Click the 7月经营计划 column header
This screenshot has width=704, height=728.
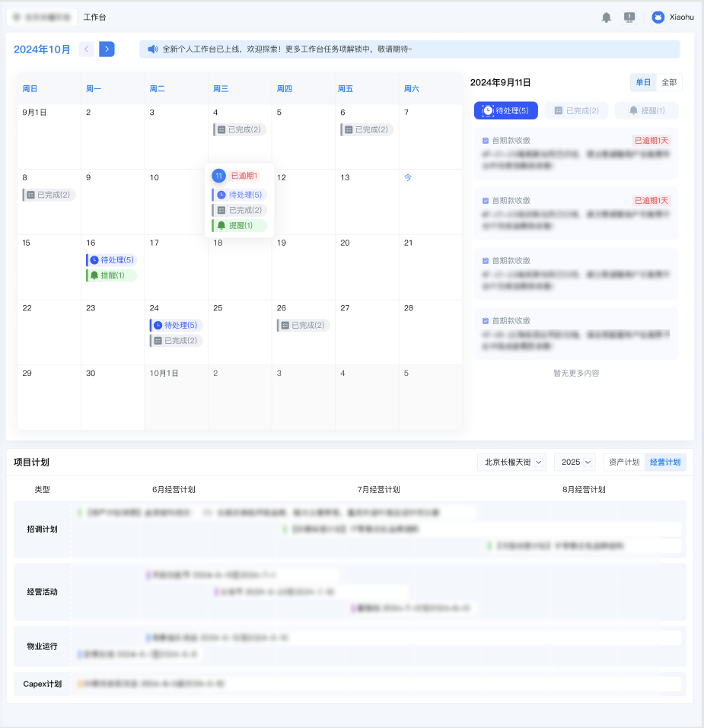[x=378, y=489]
